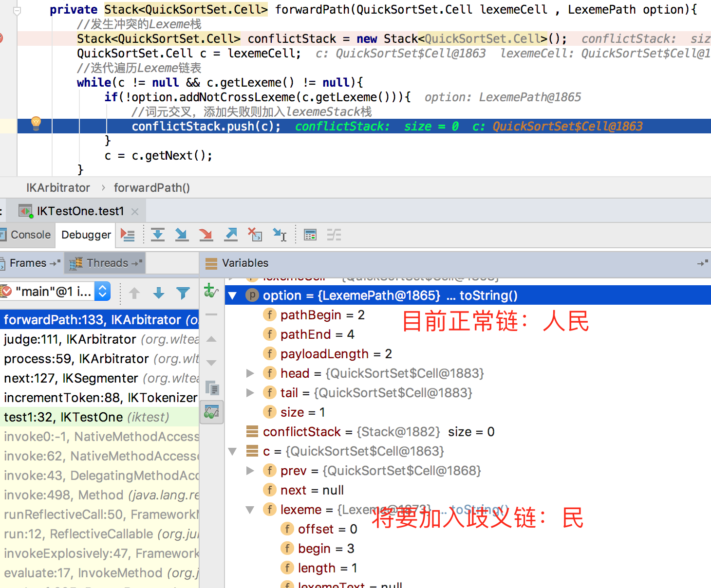711x588 pixels.
Task: Select frame process:59, IKArbitrator
Action: click(x=99, y=359)
